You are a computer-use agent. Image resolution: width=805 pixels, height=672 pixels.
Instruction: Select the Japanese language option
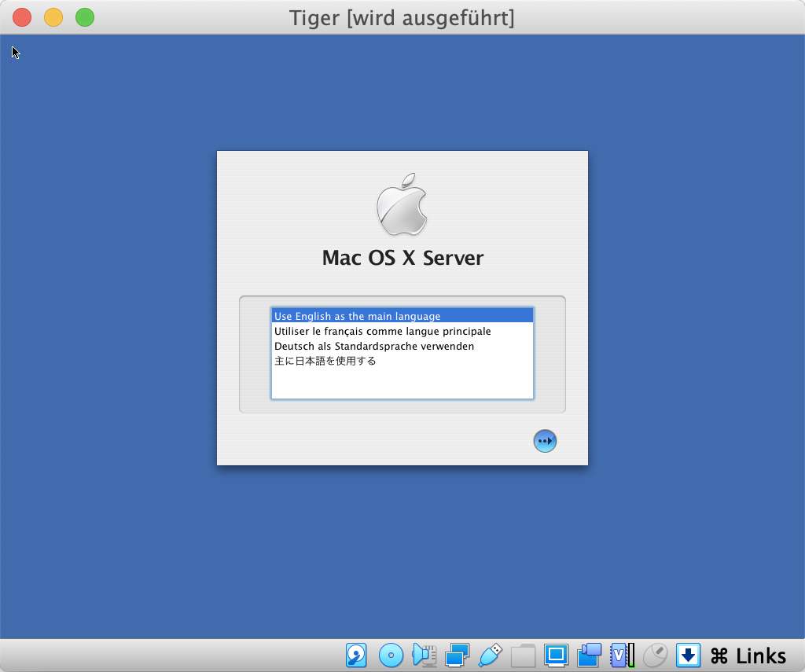402,361
